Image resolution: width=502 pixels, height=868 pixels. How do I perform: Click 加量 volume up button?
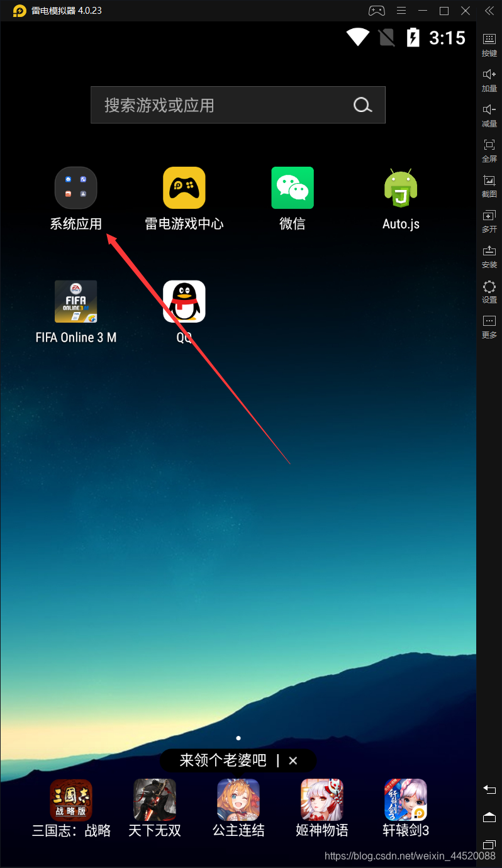(x=489, y=81)
